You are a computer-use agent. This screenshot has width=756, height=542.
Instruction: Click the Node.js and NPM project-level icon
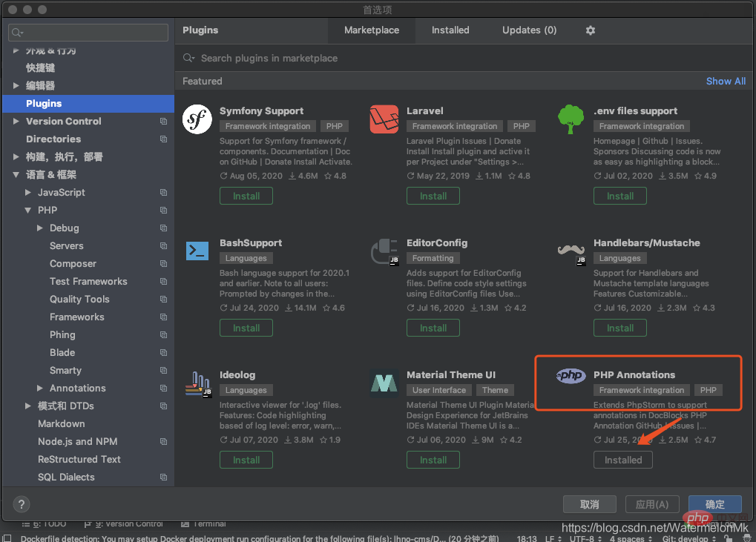coord(163,442)
